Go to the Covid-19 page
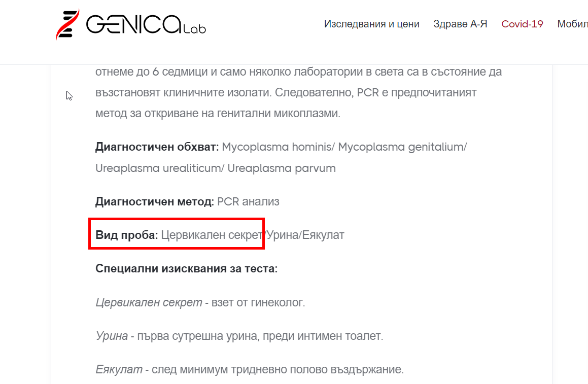588x384 pixels. (x=522, y=24)
